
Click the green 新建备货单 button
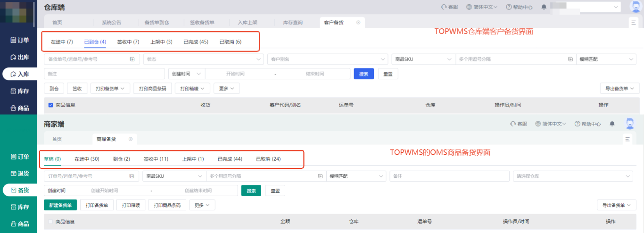point(60,205)
